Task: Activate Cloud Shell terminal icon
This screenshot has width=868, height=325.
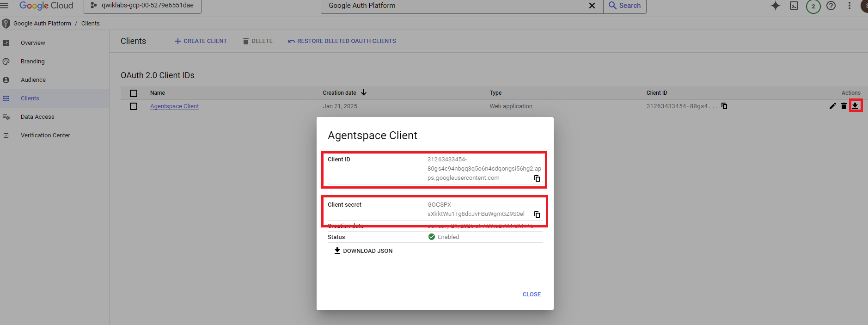Action: tap(794, 6)
